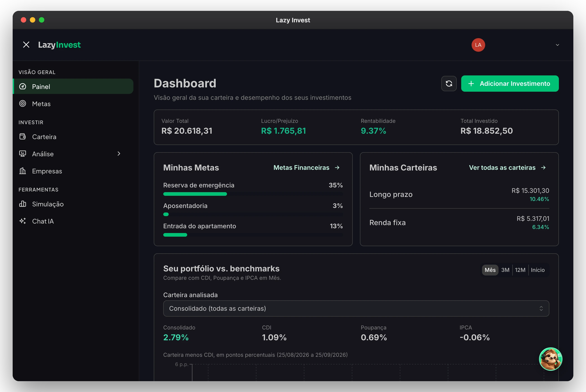This screenshot has height=392, width=586.
Task: Open Ver todas as carteiras link
Action: coord(502,168)
